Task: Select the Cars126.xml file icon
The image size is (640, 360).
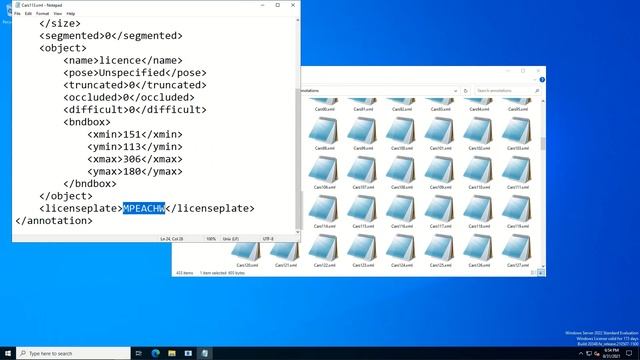Action: click(x=478, y=248)
